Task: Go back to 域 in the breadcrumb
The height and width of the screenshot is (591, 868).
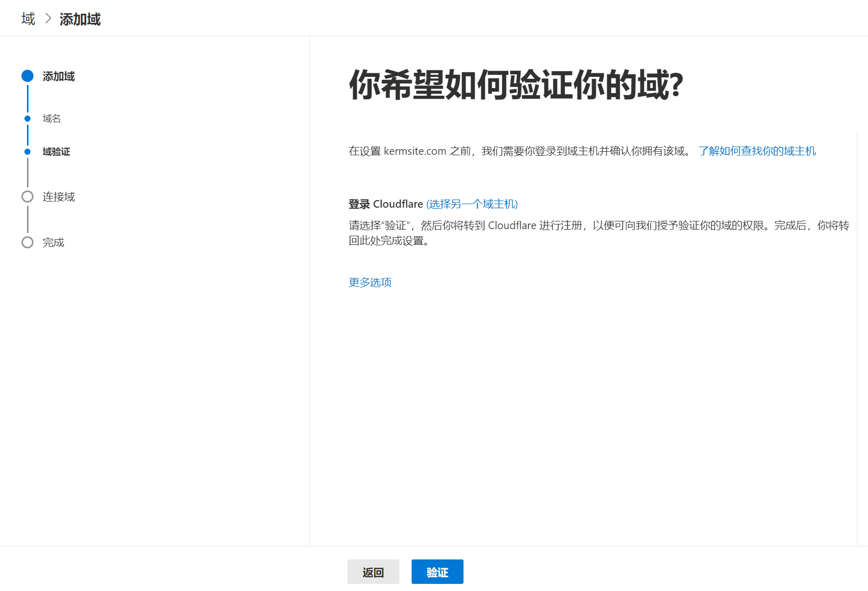Action: tap(28, 19)
